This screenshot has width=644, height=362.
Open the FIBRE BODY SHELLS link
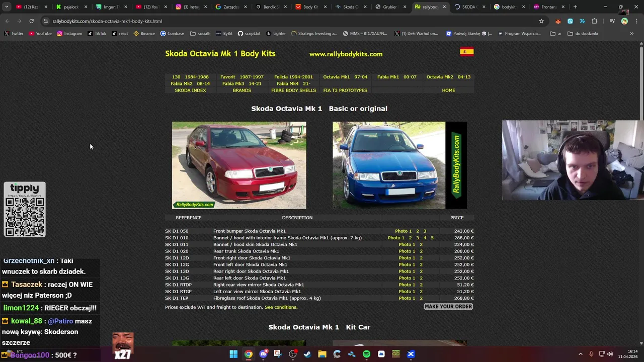pos(293,90)
